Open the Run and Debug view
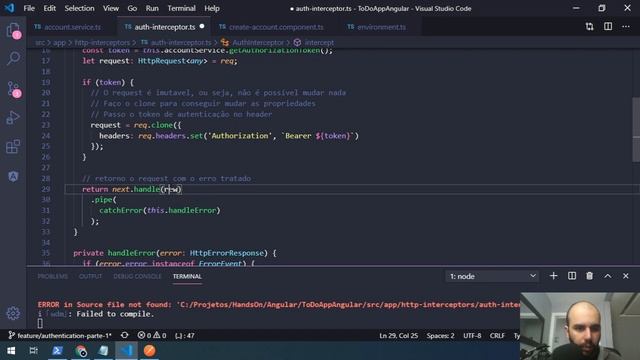This screenshot has width=640, height=360. point(13,118)
